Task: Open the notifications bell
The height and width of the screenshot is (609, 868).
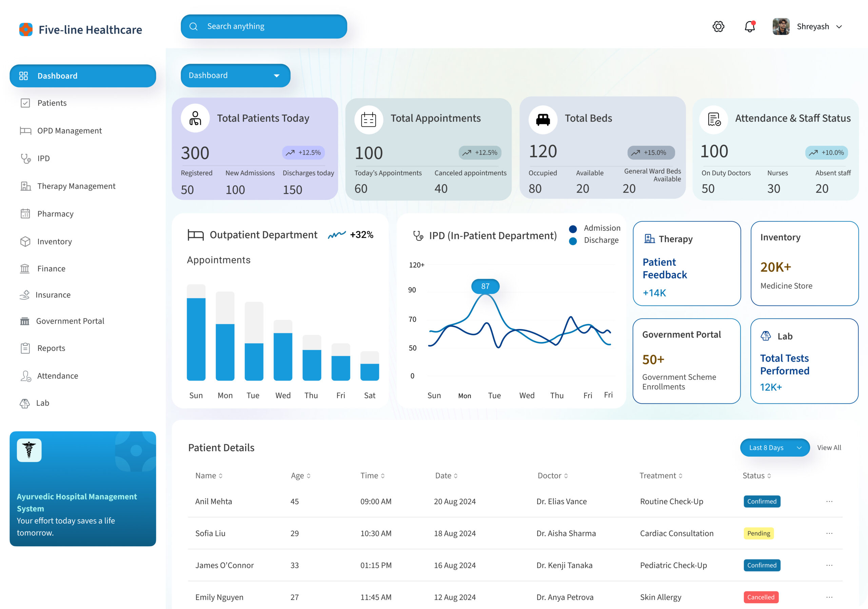Action: (x=750, y=26)
